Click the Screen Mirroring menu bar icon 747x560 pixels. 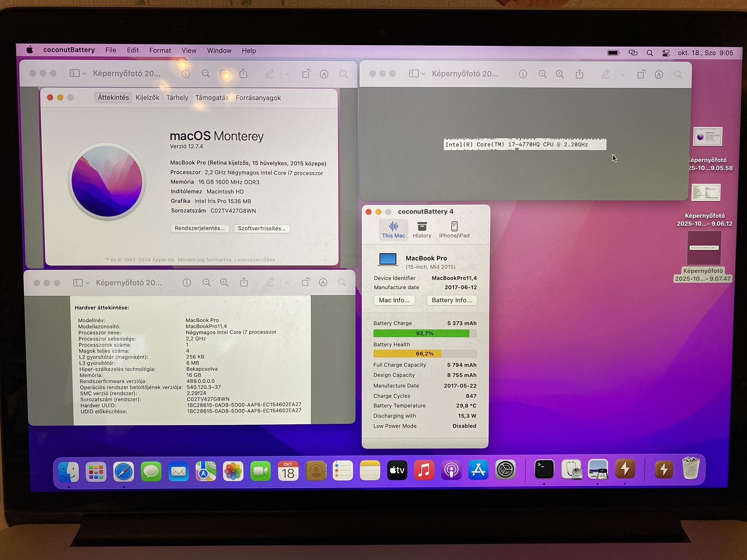(x=633, y=53)
